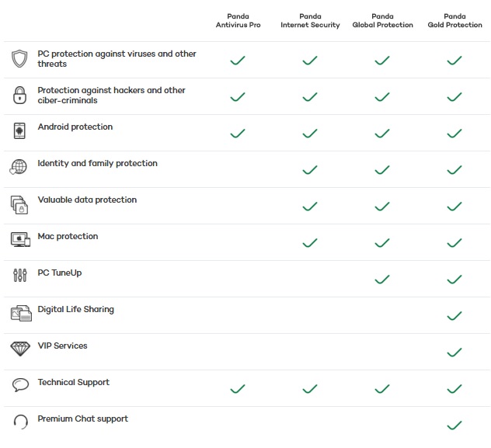Click the Valuable data protection files icon
491x448 pixels.
click(19, 204)
